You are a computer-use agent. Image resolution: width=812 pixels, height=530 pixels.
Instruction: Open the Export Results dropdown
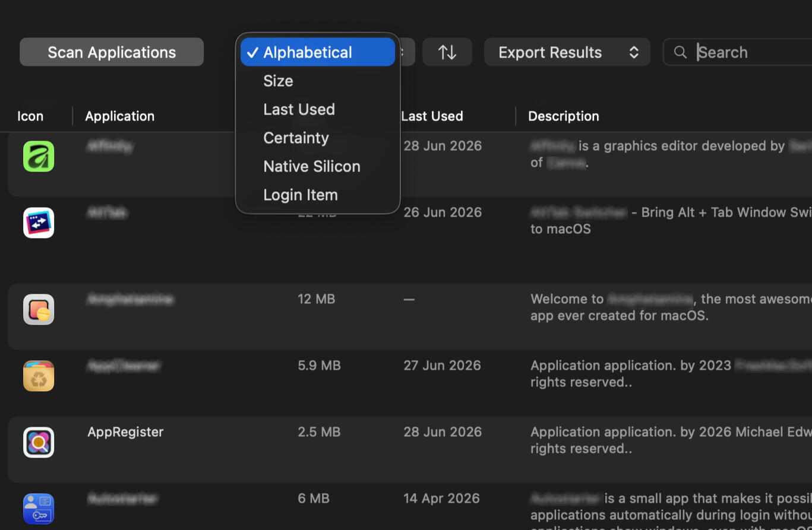coord(567,52)
